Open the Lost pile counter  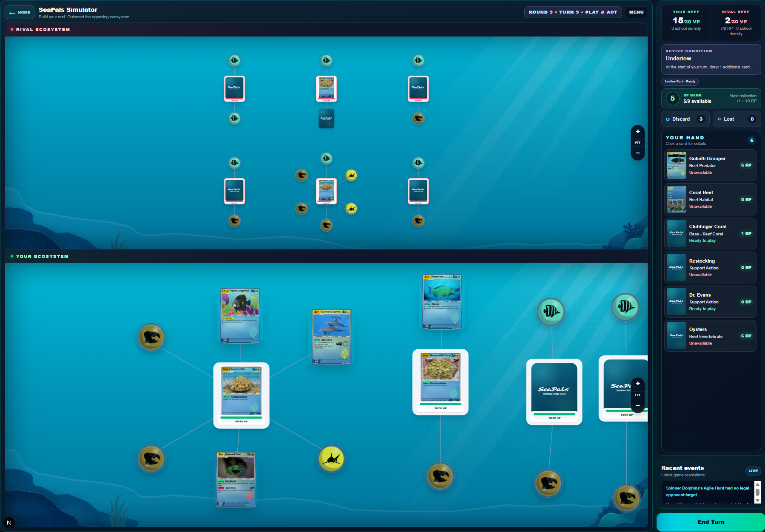pos(737,119)
